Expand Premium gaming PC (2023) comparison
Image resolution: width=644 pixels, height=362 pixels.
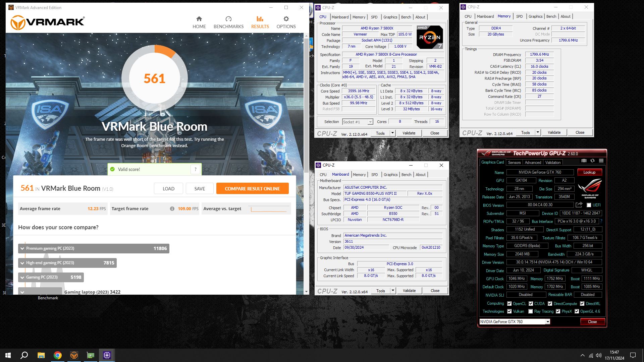click(x=94, y=248)
